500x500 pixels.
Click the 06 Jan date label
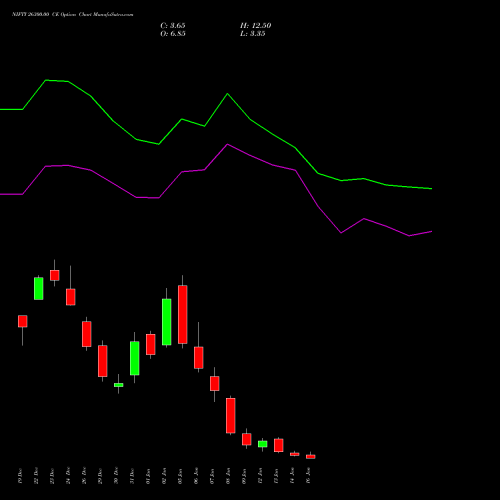pos(196,476)
